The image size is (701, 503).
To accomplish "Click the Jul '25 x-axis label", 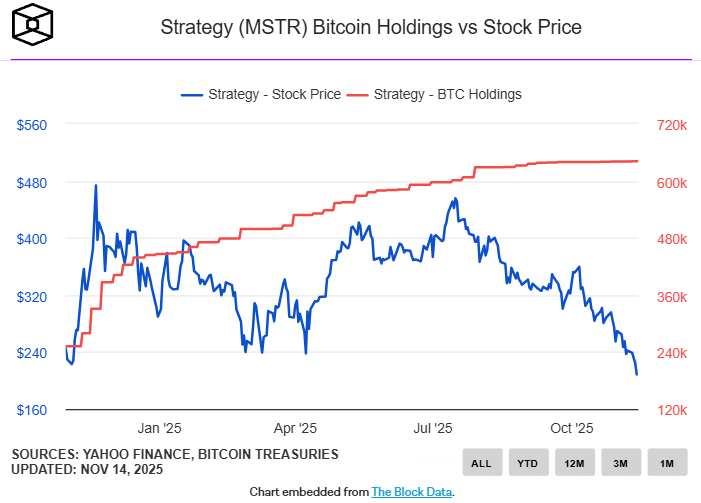I will 433,428.
